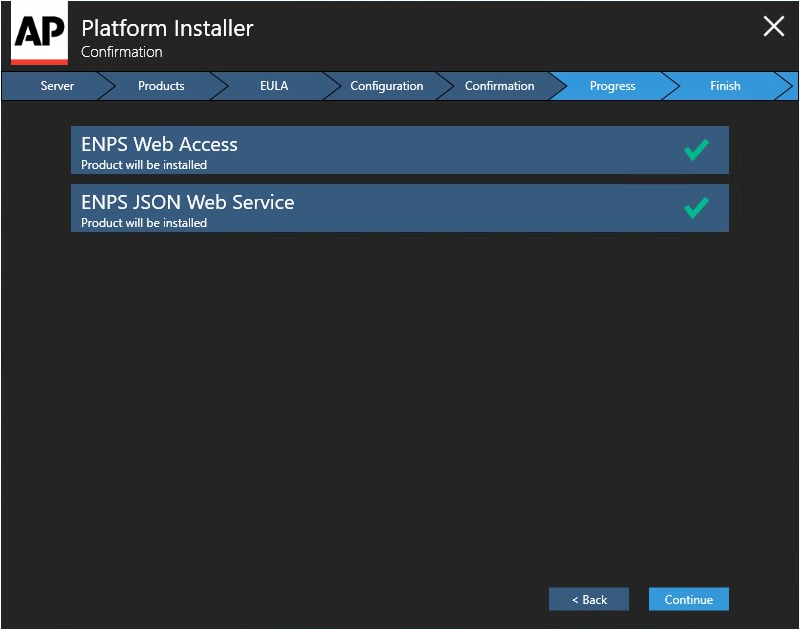Click status text under ENPS JSON Web Service
800x630 pixels.
click(x=144, y=223)
